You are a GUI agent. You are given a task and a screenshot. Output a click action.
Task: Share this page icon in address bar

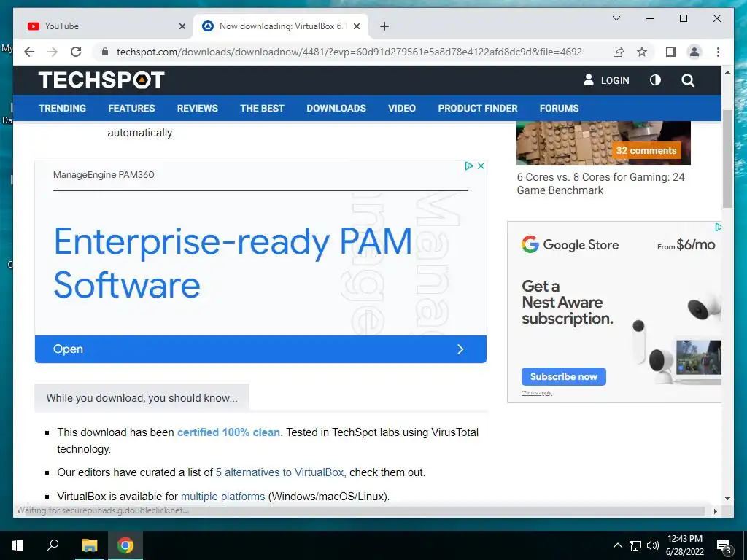[619, 52]
